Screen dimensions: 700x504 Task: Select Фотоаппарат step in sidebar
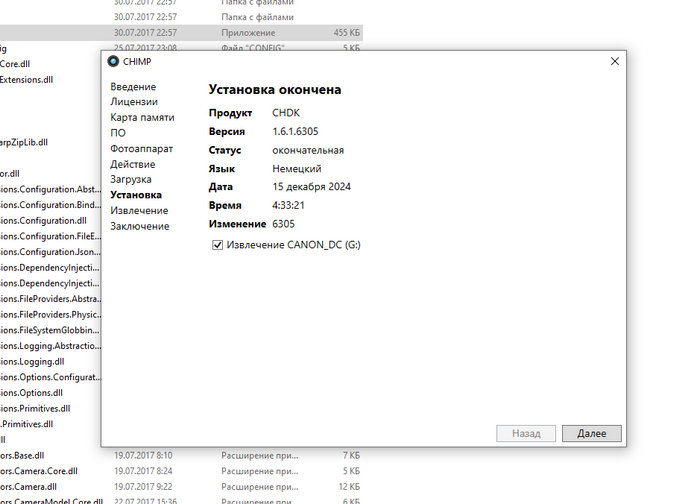pos(142,149)
